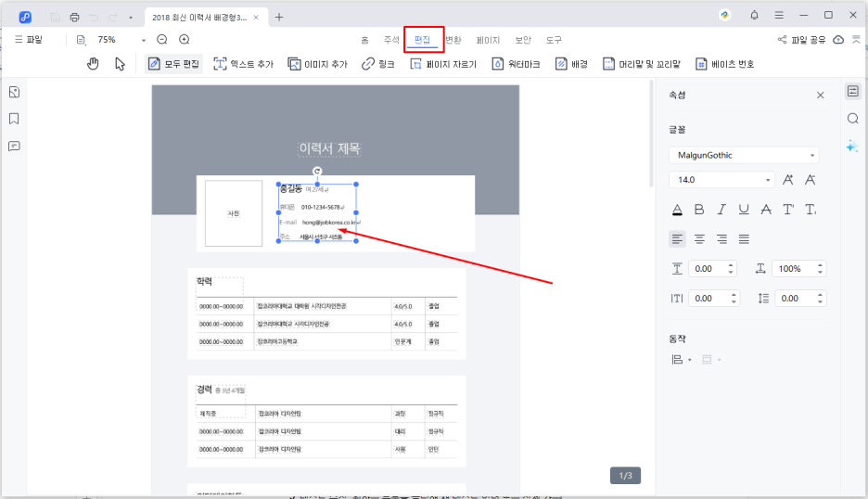Switch to the 홈 tab
Screen dimensions: 868x499
click(364, 40)
